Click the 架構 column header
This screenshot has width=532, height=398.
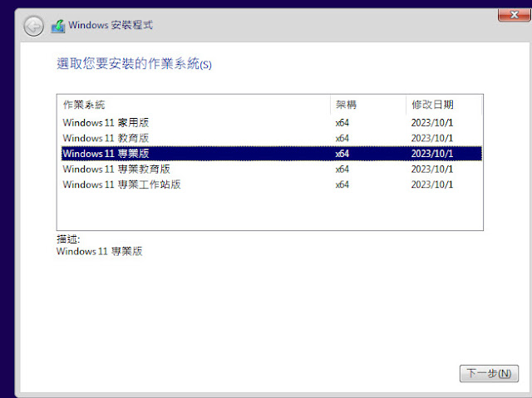tap(368, 105)
